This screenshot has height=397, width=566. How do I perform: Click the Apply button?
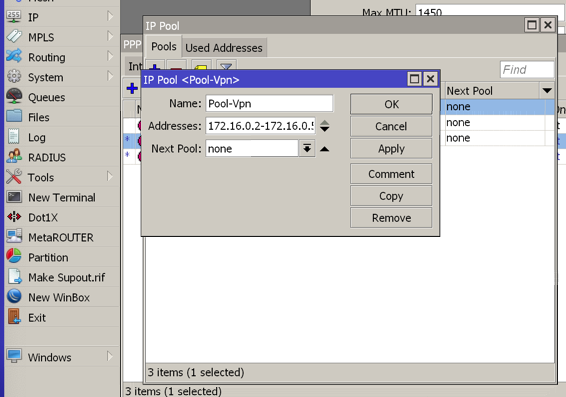pyautogui.click(x=391, y=149)
